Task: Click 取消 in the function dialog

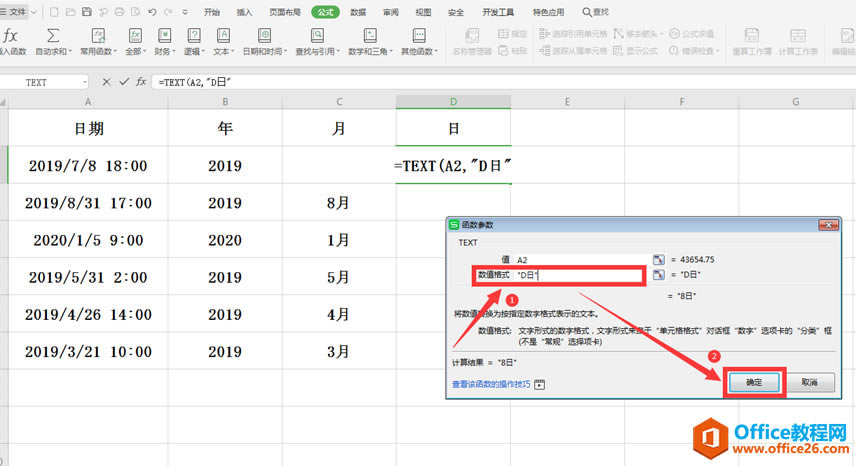Action: 809,383
